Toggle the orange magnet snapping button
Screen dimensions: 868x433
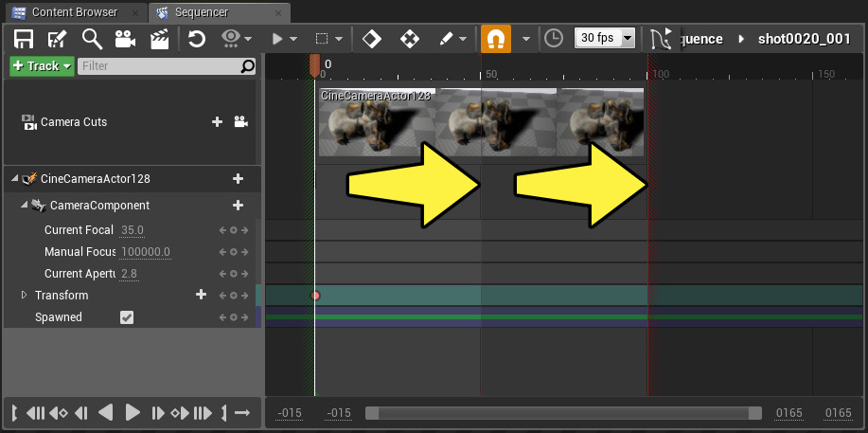[495, 39]
